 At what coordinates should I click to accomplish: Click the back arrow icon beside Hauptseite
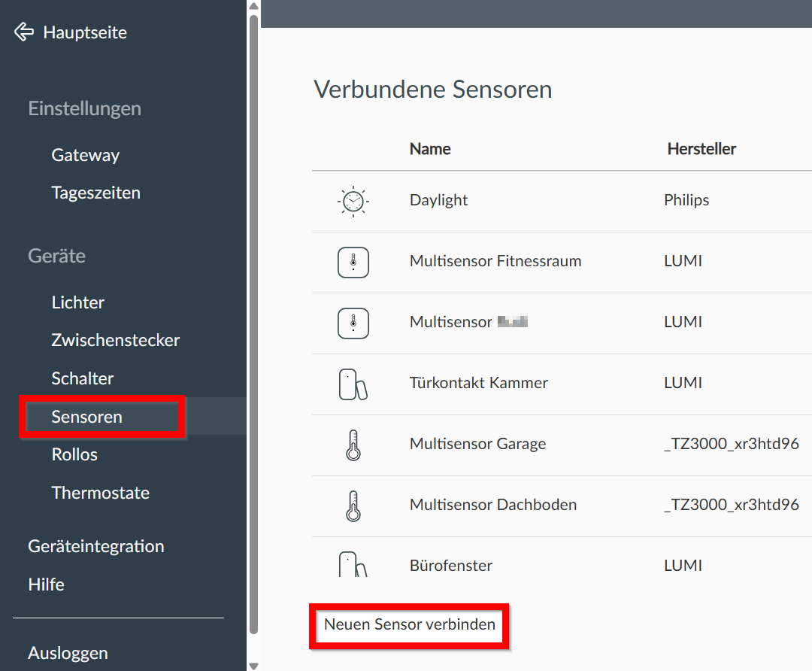pyautogui.click(x=24, y=32)
